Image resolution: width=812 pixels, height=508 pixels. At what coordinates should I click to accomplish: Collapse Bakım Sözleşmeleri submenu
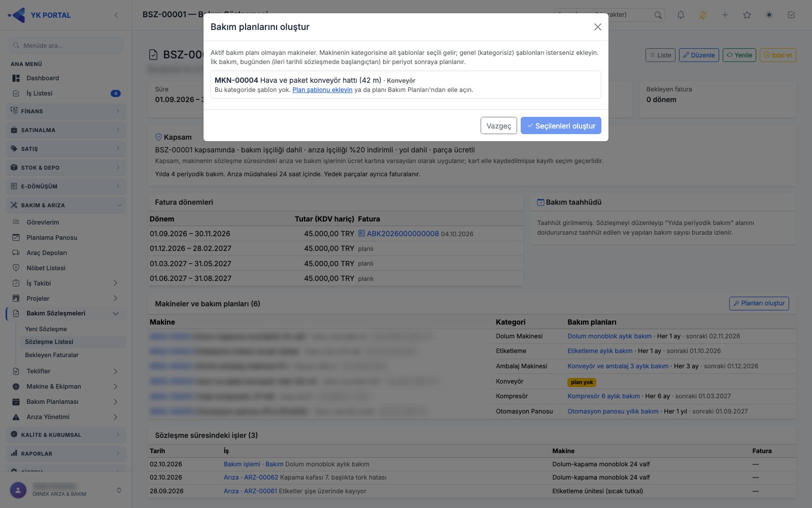[x=66, y=313]
